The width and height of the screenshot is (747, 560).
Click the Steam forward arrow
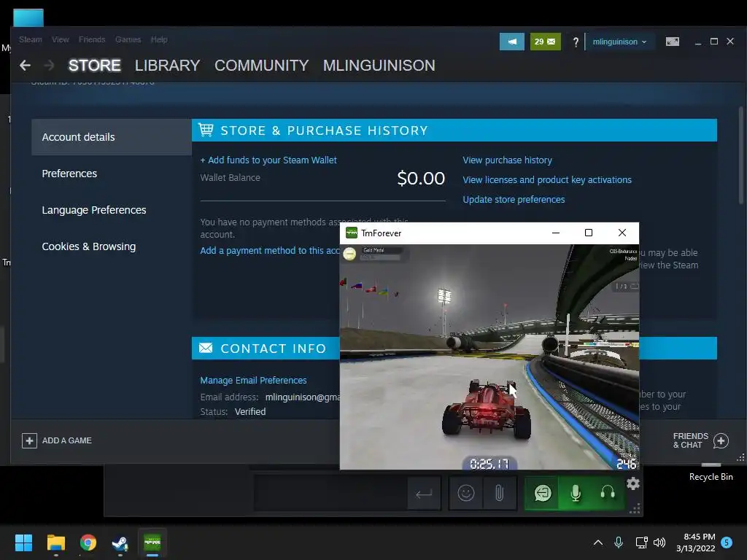point(49,65)
